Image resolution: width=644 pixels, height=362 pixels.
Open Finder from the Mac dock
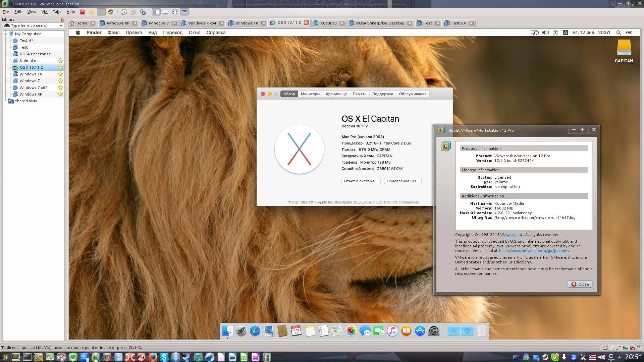227,331
